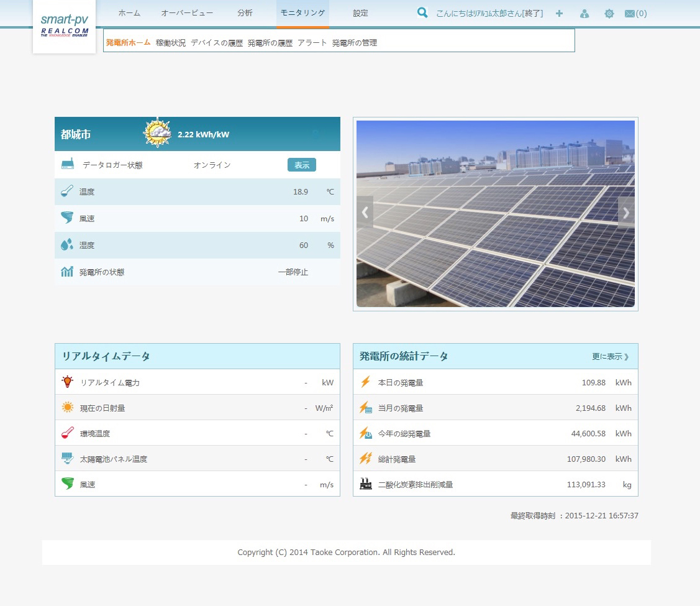Open the オーバービュー menu
The width and height of the screenshot is (700, 606).
[x=187, y=13]
